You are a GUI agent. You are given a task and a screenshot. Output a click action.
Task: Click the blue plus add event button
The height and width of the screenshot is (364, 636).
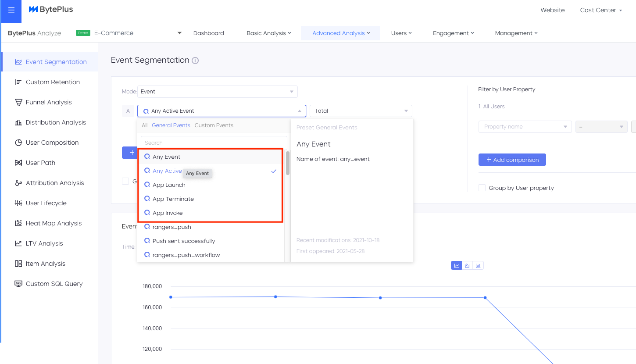pos(129,153)
